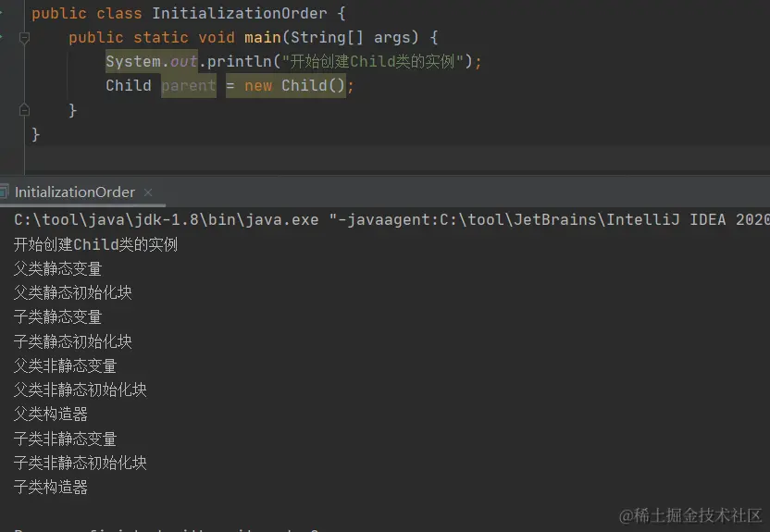Click console output line 父类静态初始化块
770x532 pixels.
click(73, 292)
